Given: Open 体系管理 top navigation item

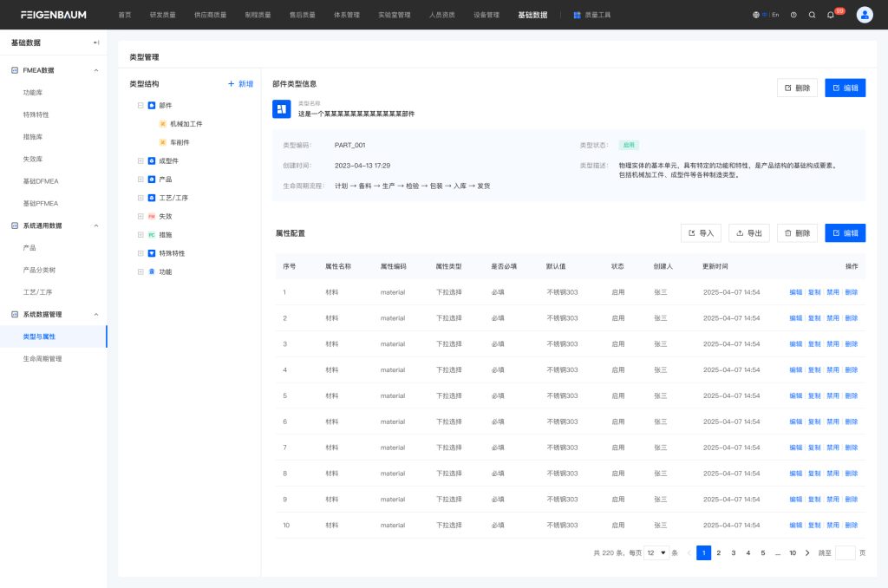Looking at the screenshot, I should [347, 16].
